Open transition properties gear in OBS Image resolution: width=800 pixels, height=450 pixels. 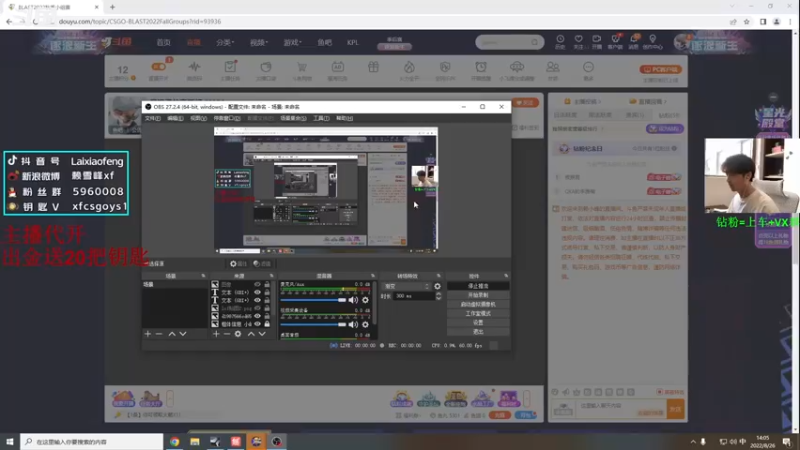[437, 286]
